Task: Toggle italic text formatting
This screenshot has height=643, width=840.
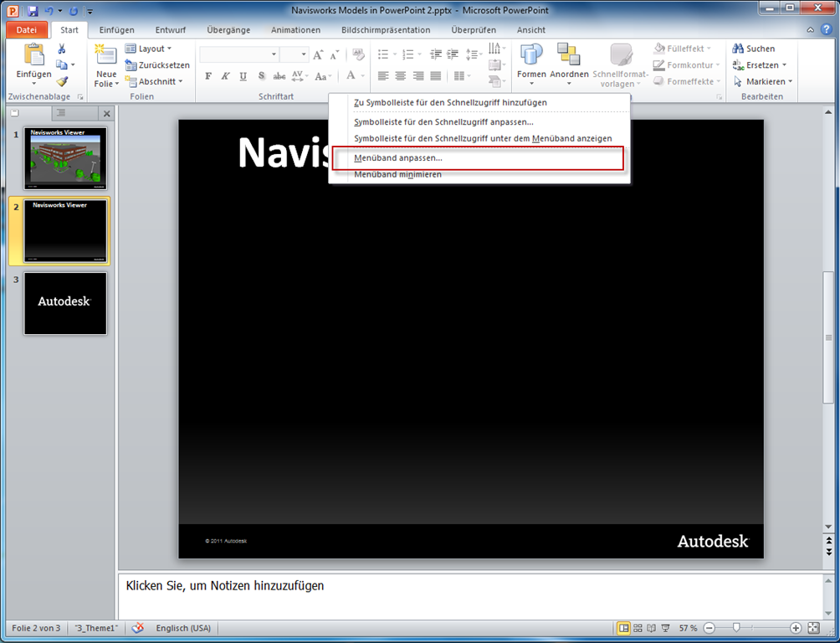Action: coord(225,76)
